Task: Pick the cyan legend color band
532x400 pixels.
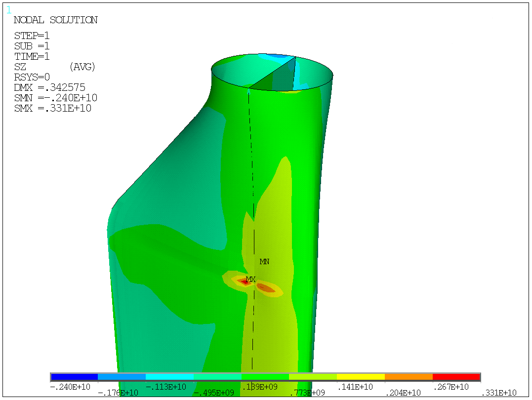Action: [169, 377]
